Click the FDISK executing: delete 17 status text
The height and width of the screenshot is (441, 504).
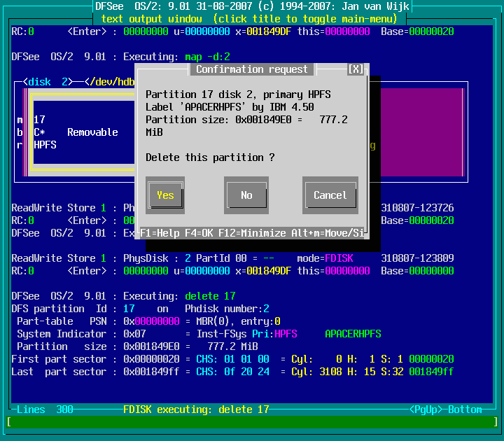[x=196, y=409]
